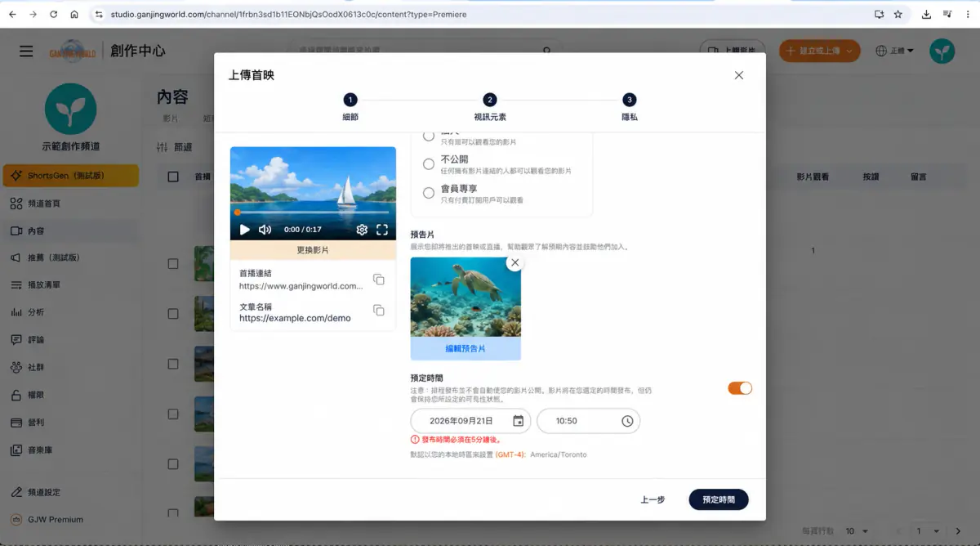Click the channel avatar in the sidebar
The height and width of the screenshot is (546, 980).
pyautogui.click(x=70, y=109)
